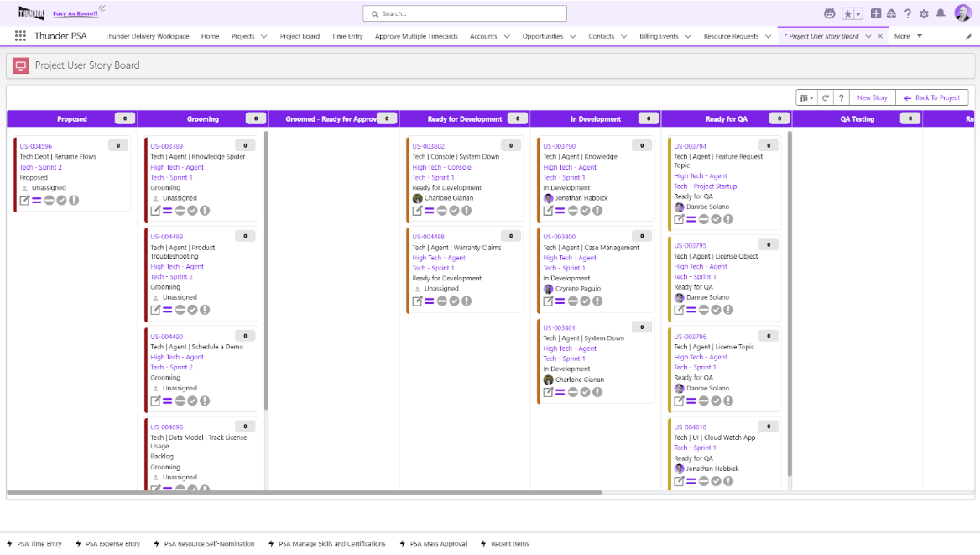This screenshot has width=980, height=555.
Task: Click the Easy As Boom!! link
Action: click(75, 13)
